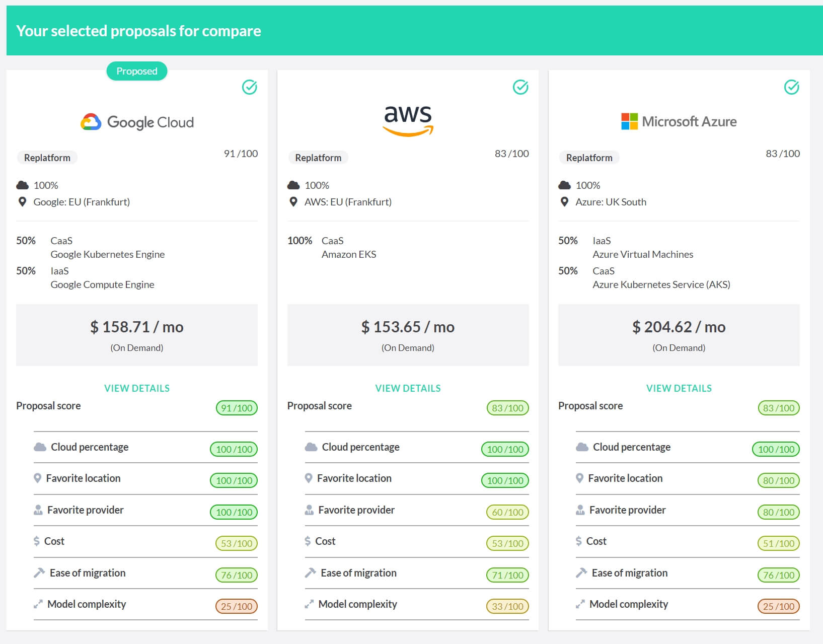Click Azure Cost 51/100 badge

(x=779, y=543)
